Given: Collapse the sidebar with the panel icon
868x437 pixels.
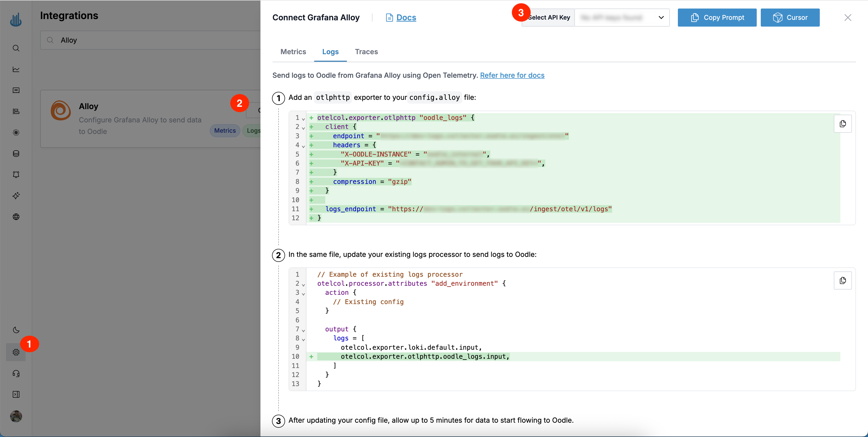Looking at the screenshot, I should pos(16,394).
